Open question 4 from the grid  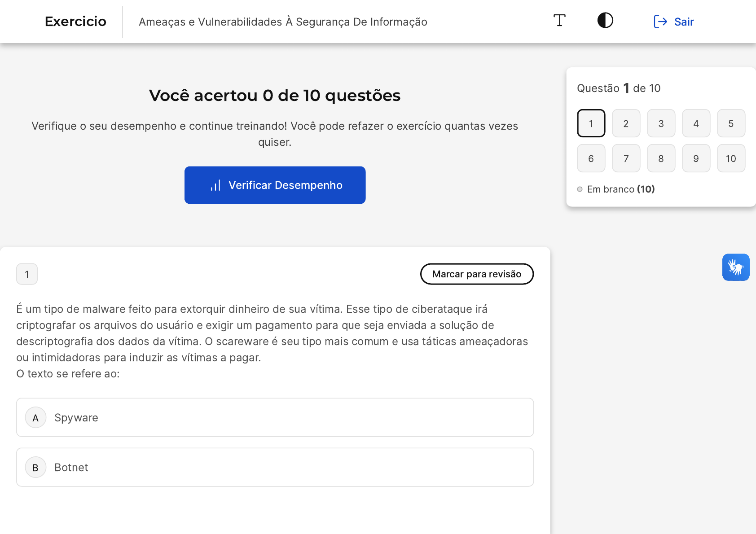696,123
